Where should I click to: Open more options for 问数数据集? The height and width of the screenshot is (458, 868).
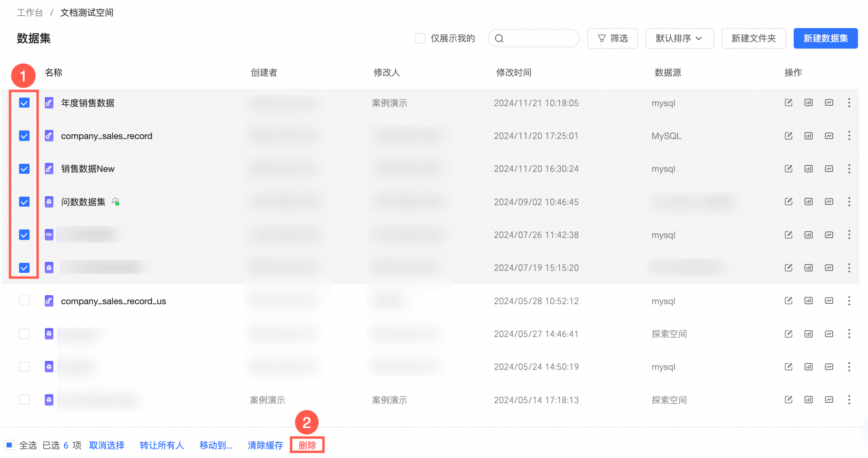point(849,202)
